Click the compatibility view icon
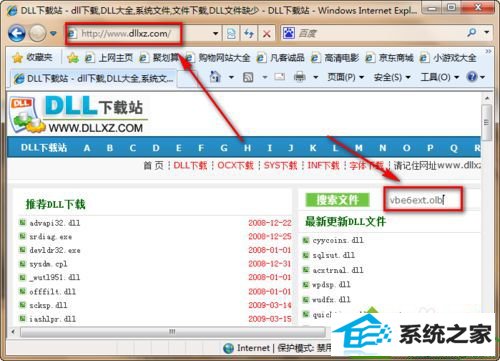Viewport: 500px width, 361px height. [231, 34]
